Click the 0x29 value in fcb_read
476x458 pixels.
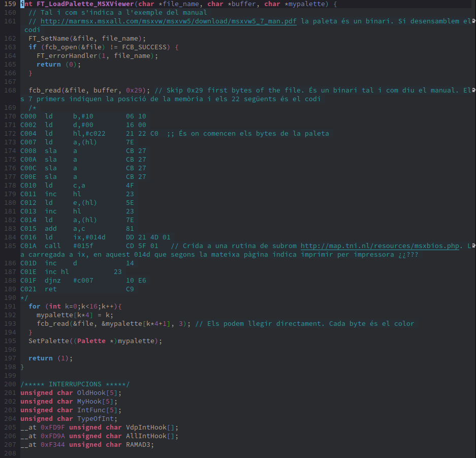134,90
